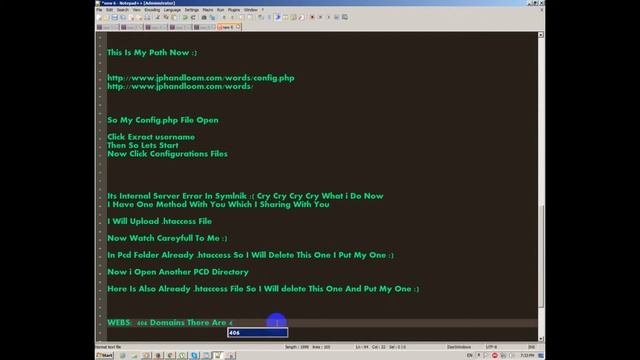The height and width of the screenshot is (360, 640).
Task: Click the EN language indicator in tray
Action: (469, 356)
